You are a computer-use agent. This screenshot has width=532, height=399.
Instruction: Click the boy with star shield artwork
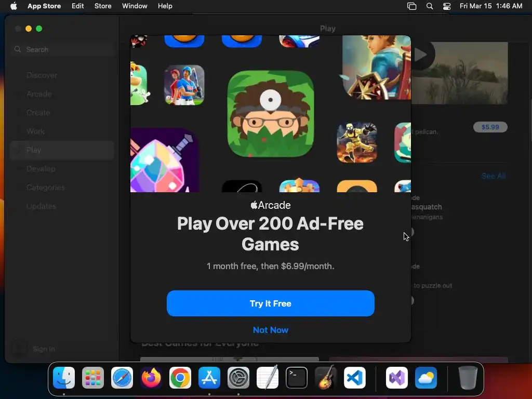(x=377, y=68)
